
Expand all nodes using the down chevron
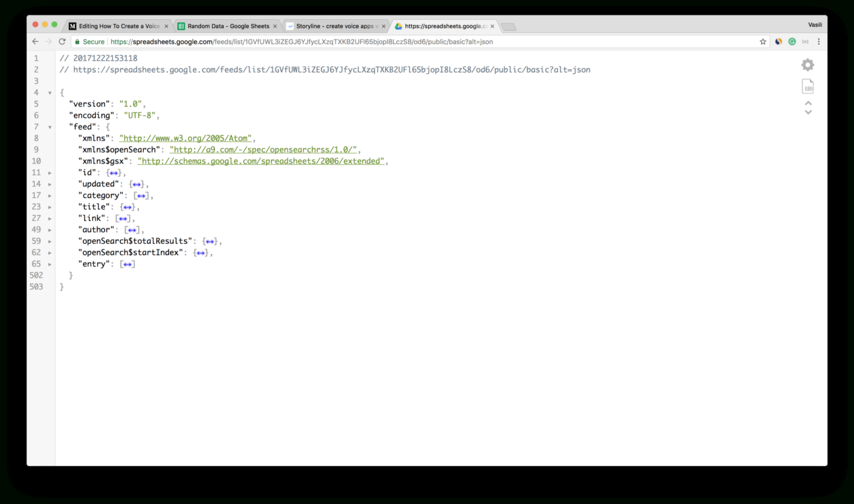click(808, 113)
